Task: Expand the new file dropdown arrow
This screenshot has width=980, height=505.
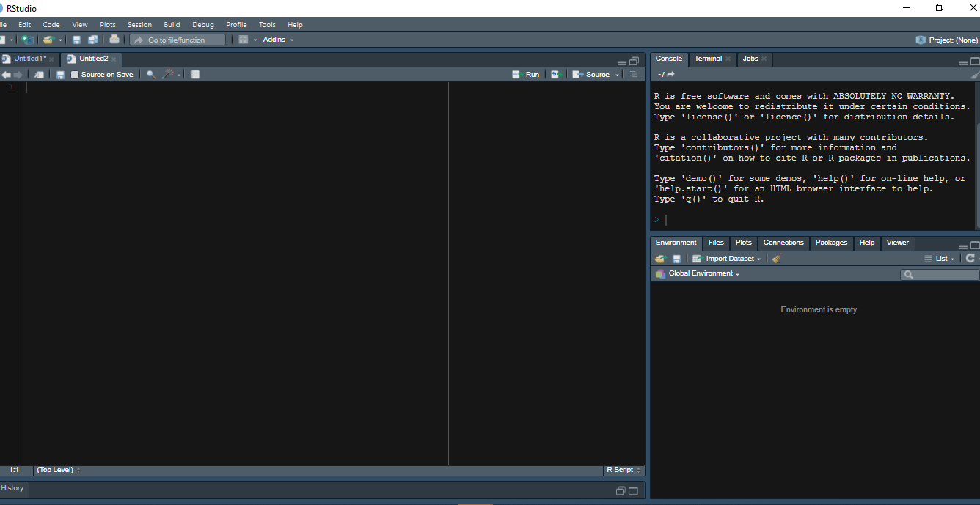Action: 12,40
